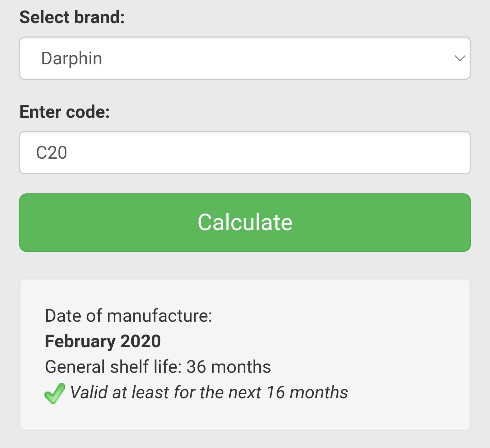Click the "36 months" shelf life value
The image size is (490, 448).
[x=229, y=367]
